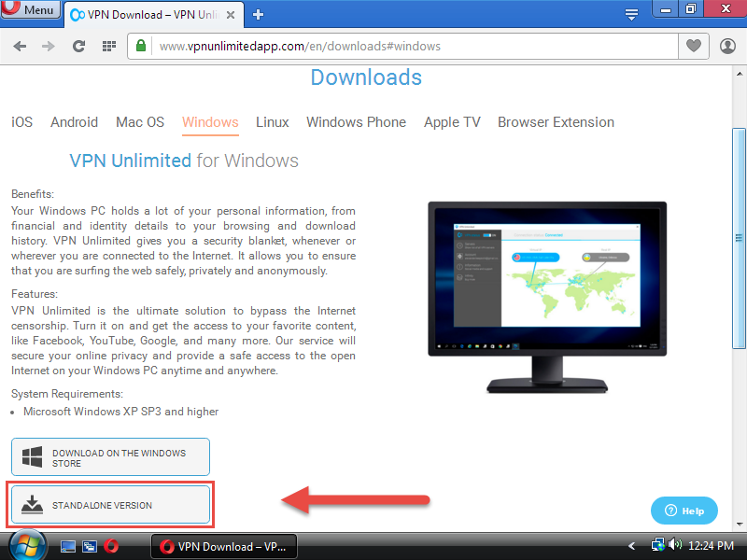Click VPN Download taskbar window button
Screen dimensions: 747x560
pyautogui.click(x=224, y=546)
